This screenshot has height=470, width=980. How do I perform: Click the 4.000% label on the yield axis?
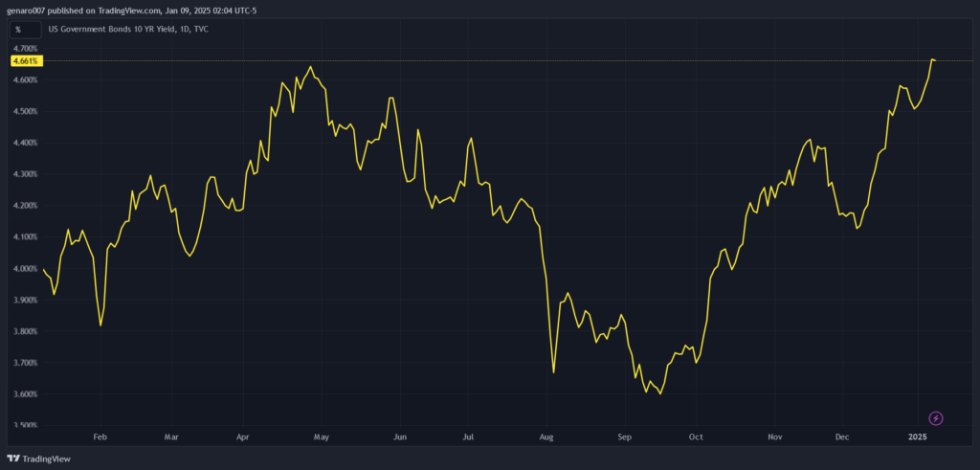[25, 268]
